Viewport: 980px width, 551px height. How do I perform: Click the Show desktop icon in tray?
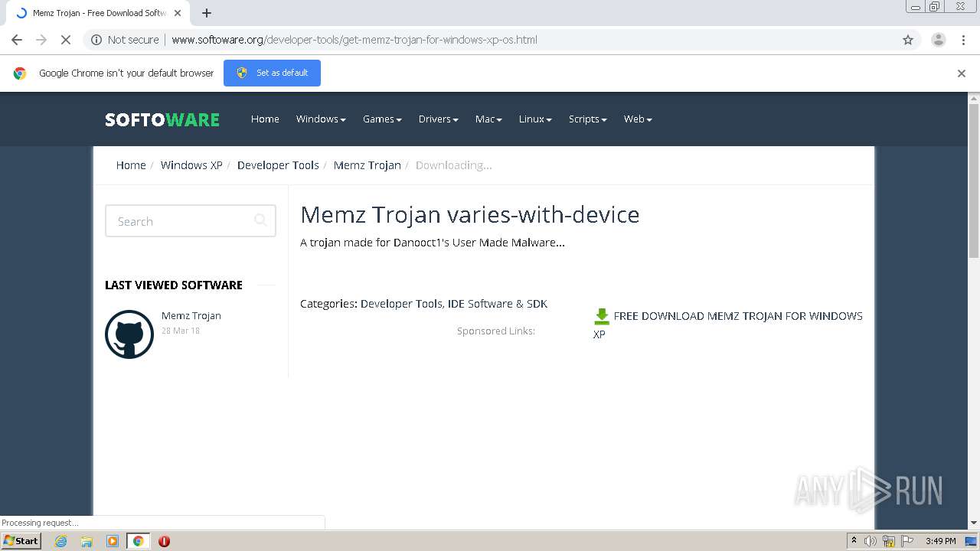point(971,541)
